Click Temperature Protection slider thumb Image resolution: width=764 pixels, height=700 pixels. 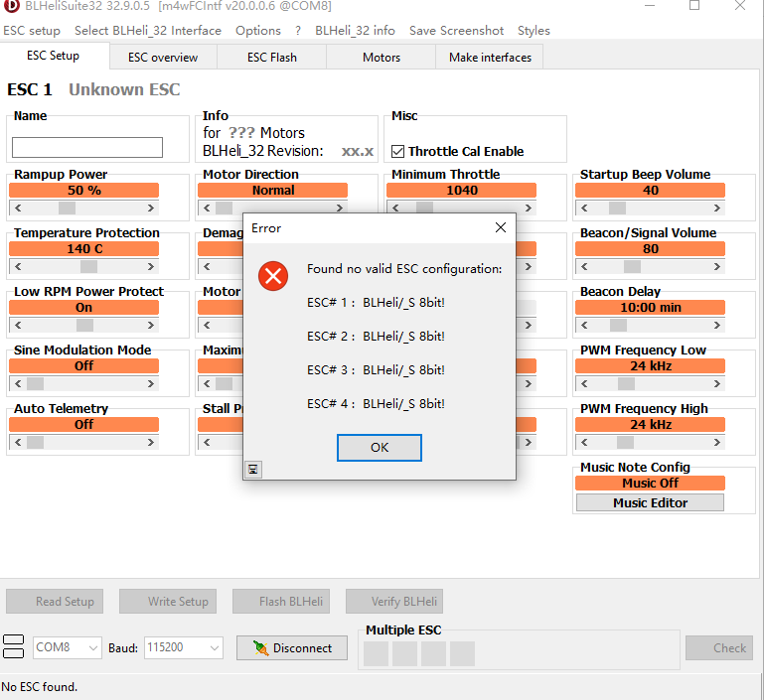(x=88, y=266)
